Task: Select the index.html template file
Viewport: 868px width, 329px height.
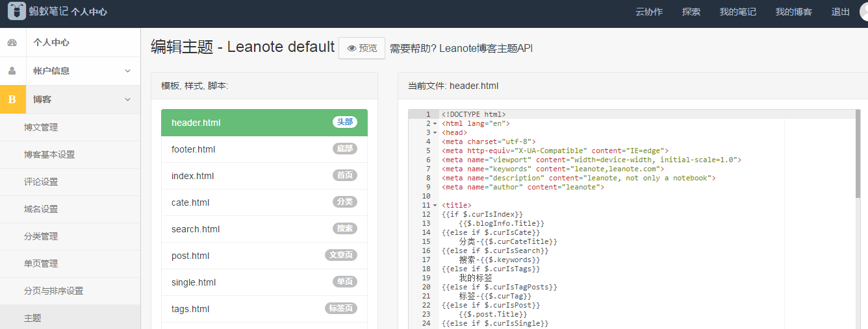Action: [x=264, y=176]
